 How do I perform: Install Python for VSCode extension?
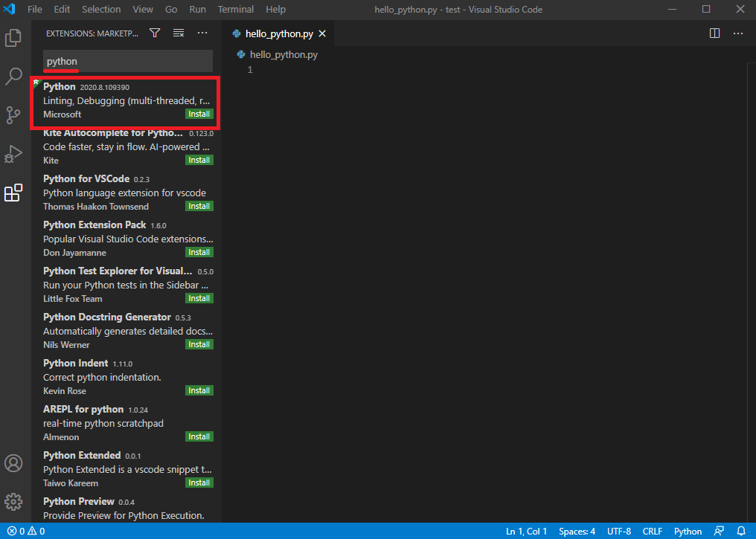tap(199, 206)
